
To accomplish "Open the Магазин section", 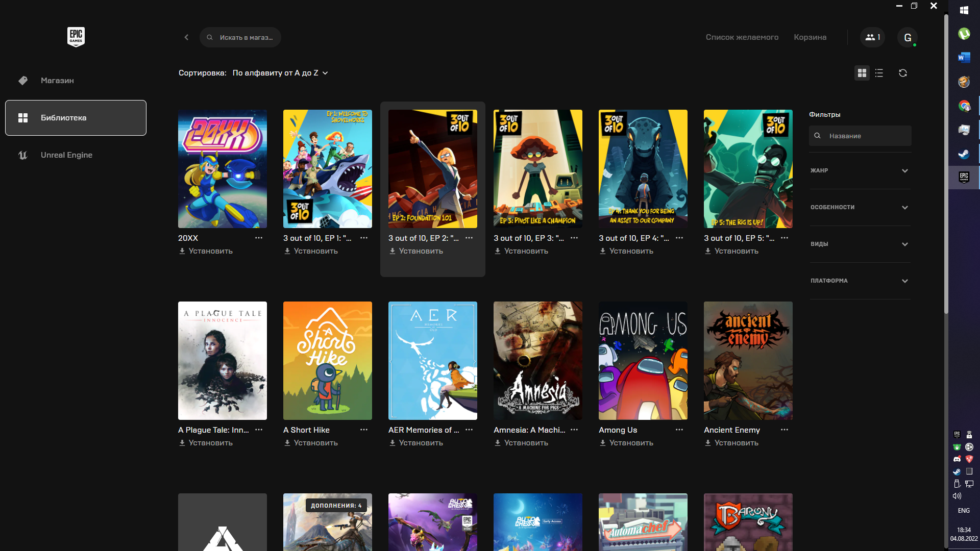I will pyautogui.click(x=76, y=81).
